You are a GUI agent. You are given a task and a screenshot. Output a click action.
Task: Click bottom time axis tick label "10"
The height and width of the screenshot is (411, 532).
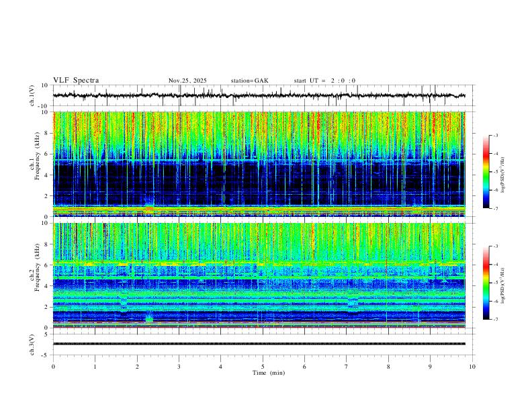coord(472,367)
